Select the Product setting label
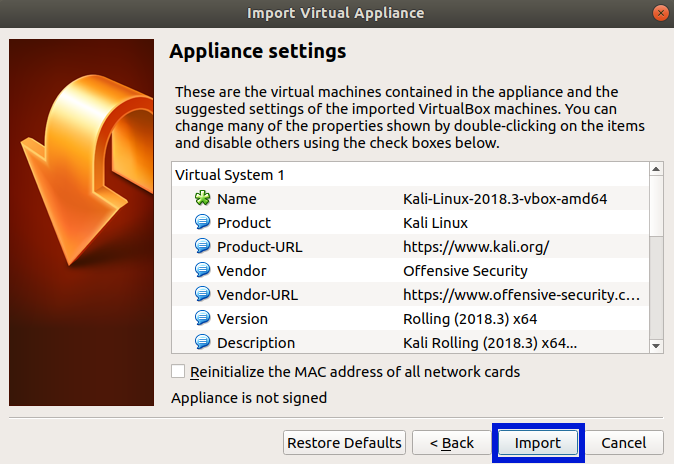Image resolution: width=674 pixels, height=464 pixels. pyautogui.click(x=244, y=223)
